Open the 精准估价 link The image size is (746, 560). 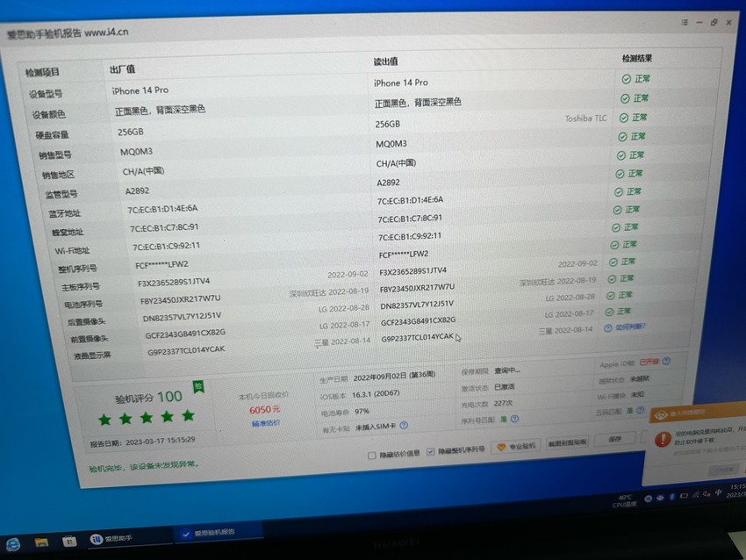266,423
